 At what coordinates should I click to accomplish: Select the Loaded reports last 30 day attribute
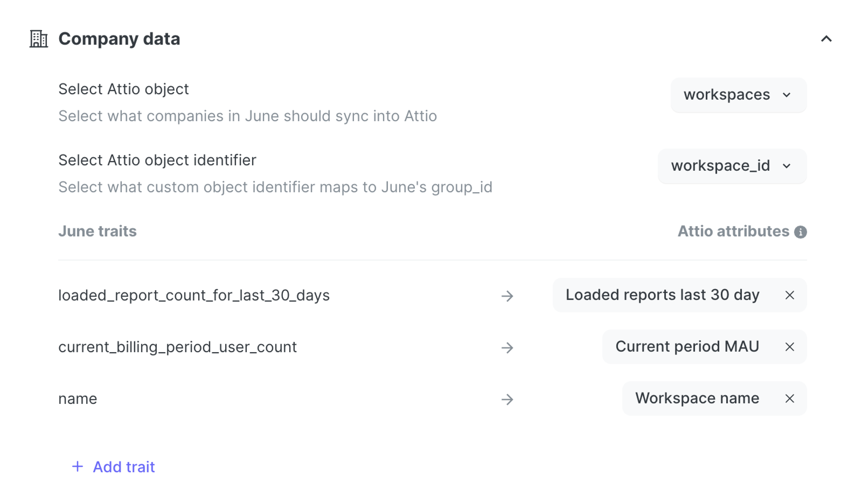(x=662, y=295)
